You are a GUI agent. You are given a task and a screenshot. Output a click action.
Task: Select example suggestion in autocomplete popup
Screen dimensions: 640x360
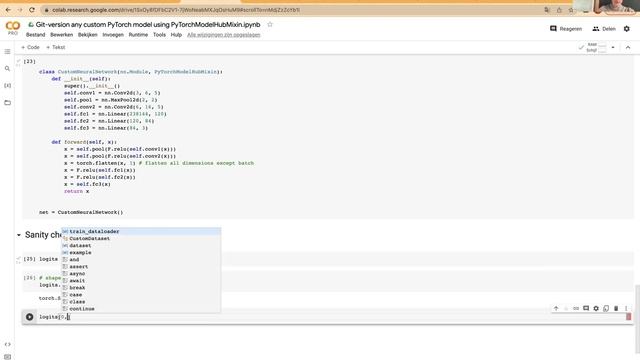point(141,253)
